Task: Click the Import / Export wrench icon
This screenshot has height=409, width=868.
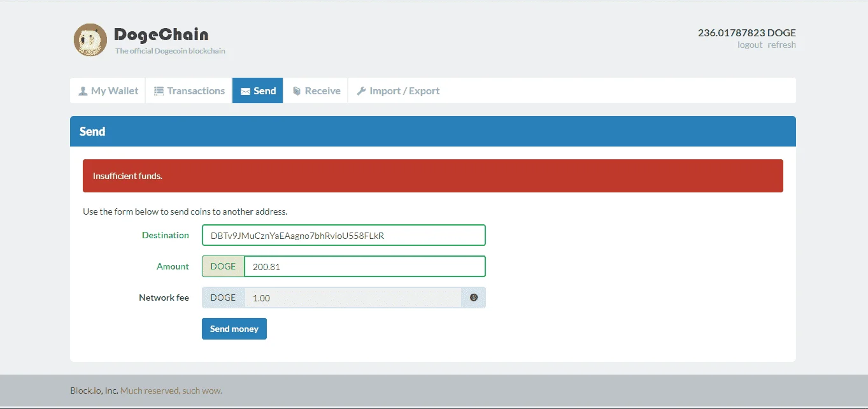Action: (x=361, y=91)
